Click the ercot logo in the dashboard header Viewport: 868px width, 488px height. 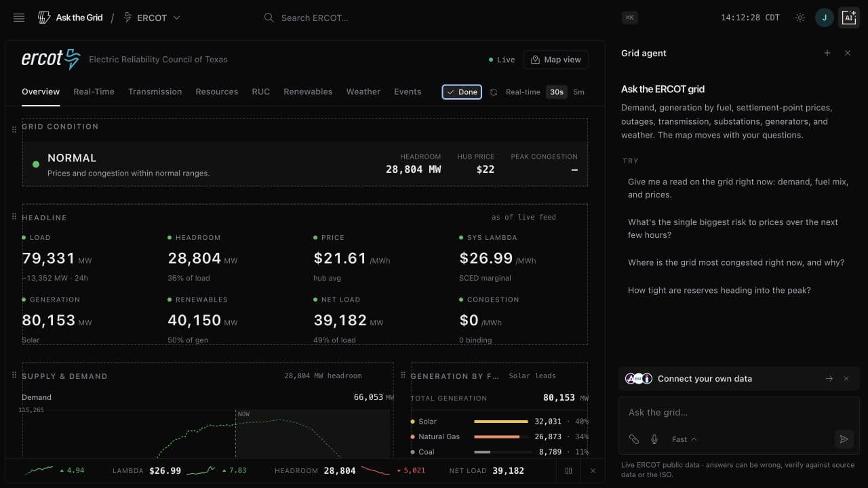51,59
